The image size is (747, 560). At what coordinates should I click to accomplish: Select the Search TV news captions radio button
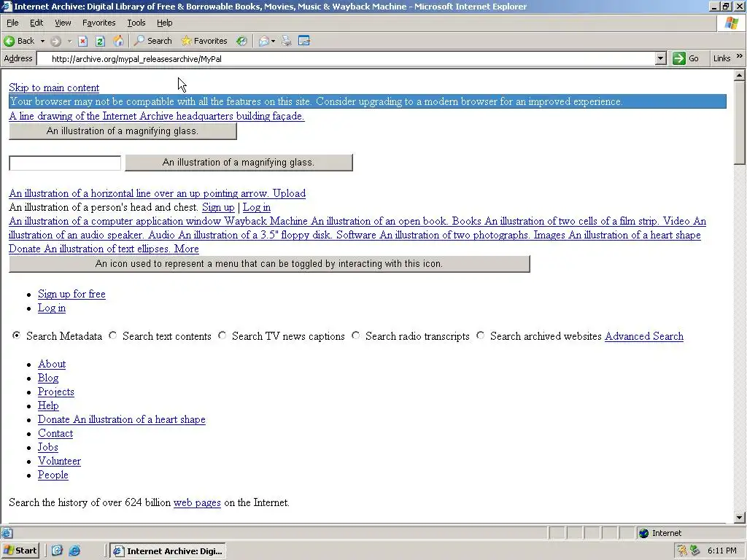(x=222, y=335)
